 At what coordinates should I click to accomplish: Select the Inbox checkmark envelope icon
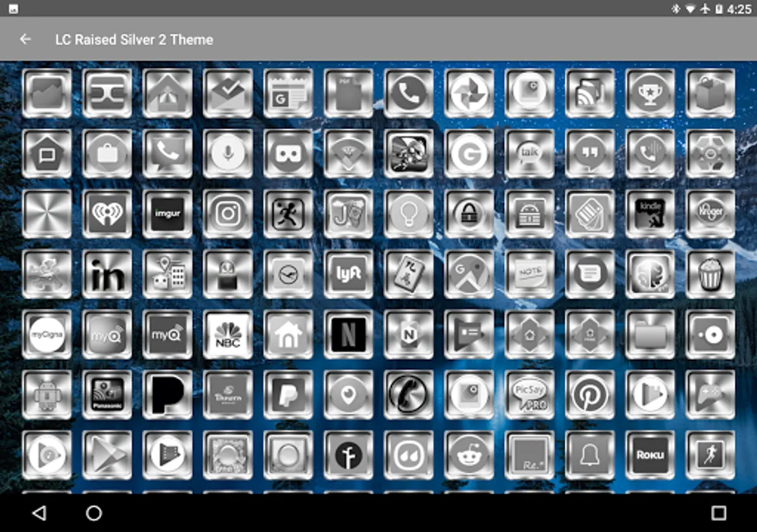[228, 93]
